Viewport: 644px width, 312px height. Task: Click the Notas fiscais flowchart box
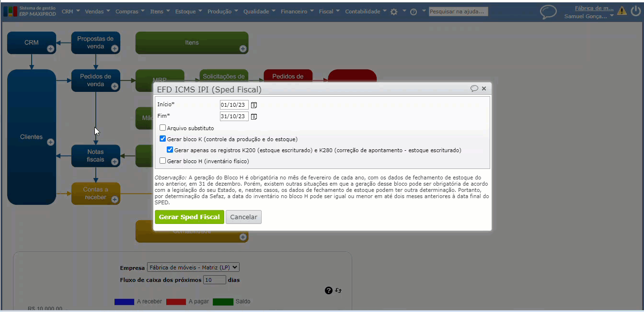click(96, 156)
